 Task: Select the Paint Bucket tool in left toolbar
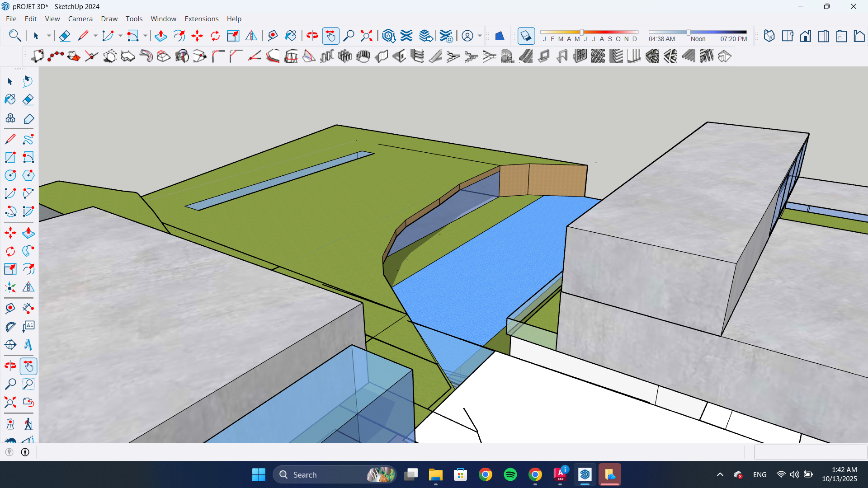[x=10, y=99]
